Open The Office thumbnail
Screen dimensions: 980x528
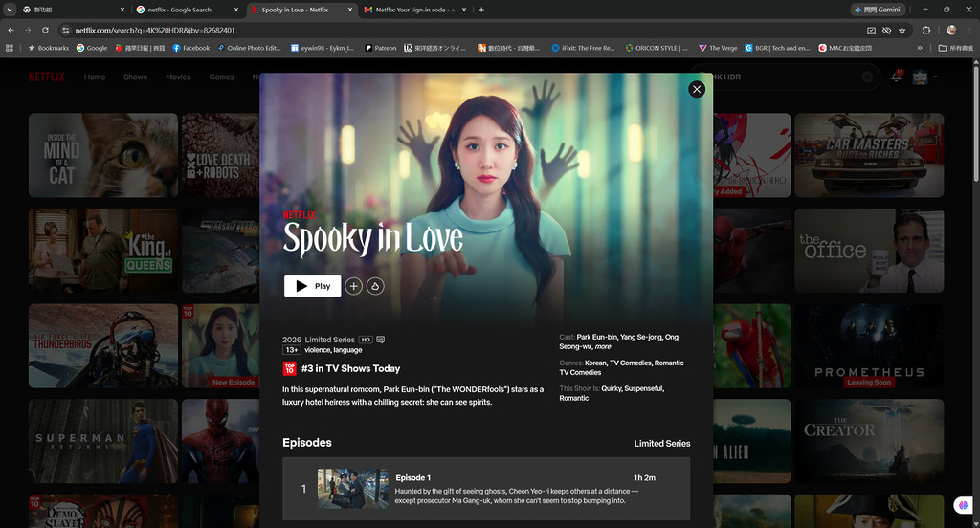869,251
